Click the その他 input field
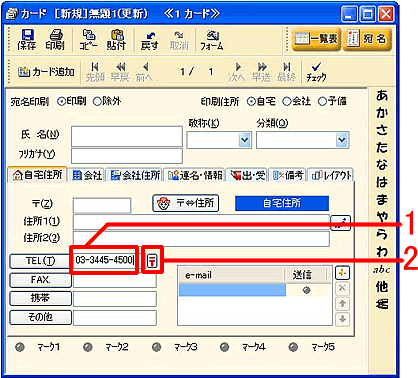The width and height of the screenshot is (418, 378). pos(115,318)
